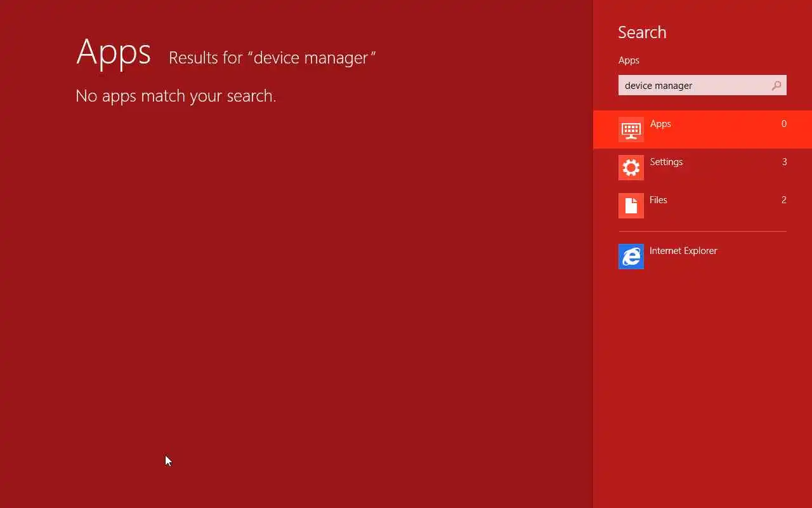Select the Apps category icon
Screen dimensions: 812x508
tap(631, 130)
